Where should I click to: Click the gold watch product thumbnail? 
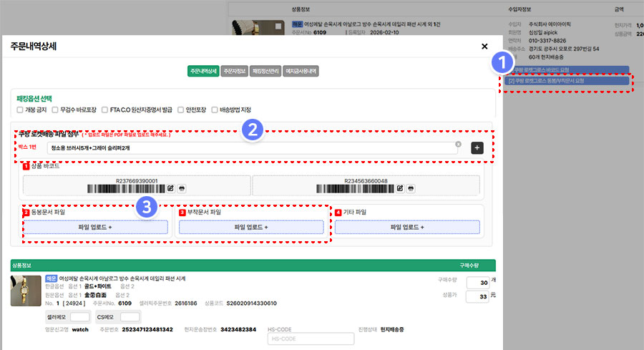point(25,292)
